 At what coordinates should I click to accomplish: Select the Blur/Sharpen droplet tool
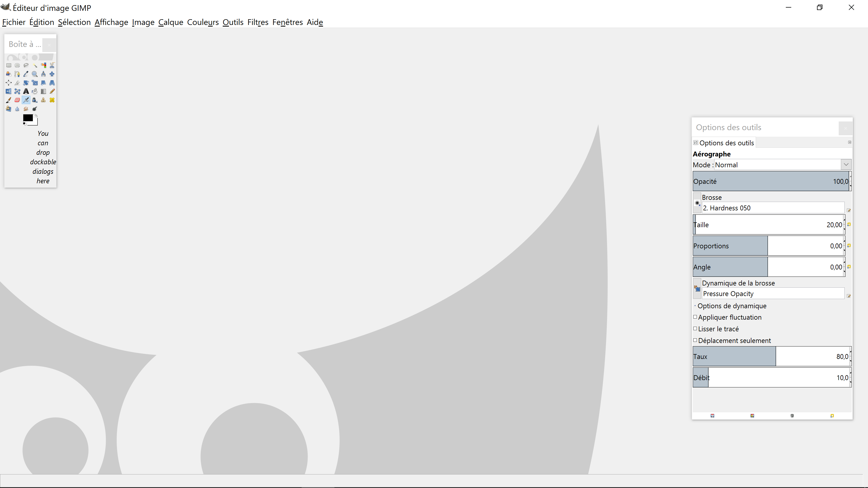click(17, 109)
